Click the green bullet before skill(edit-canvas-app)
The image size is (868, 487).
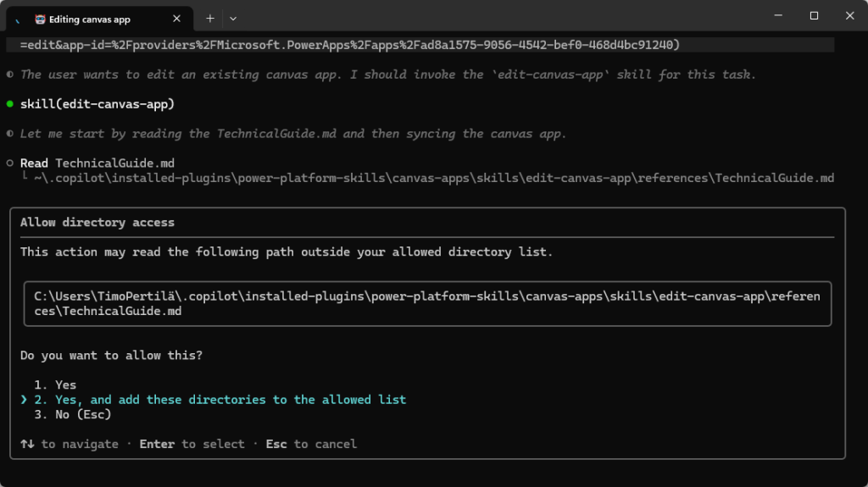(x=10, y=104)
